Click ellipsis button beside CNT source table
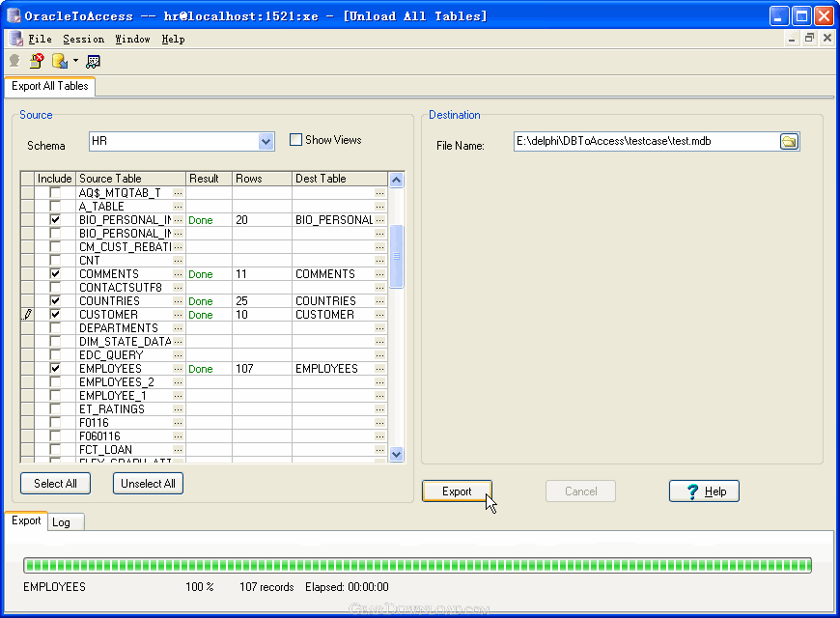The image size is (840, 618). tap(178, 261)
